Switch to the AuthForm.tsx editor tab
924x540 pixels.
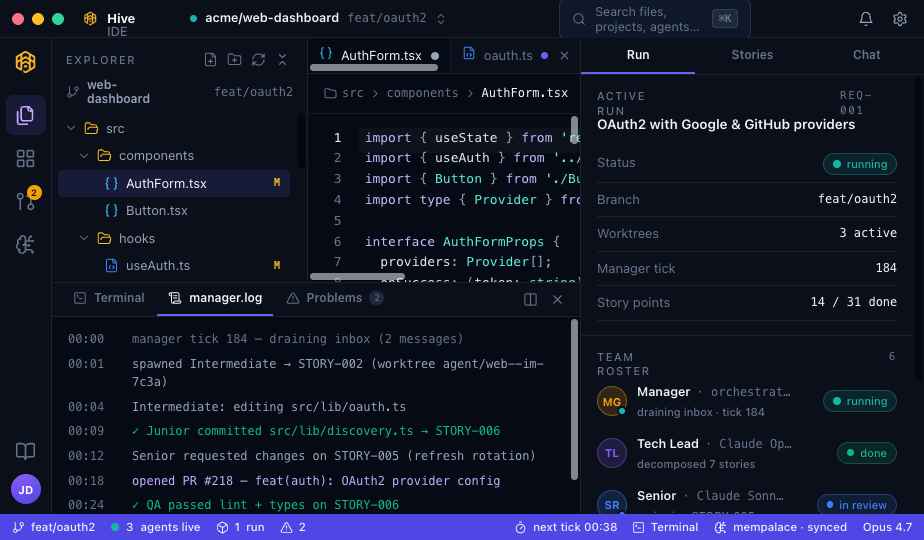tap(378, 55)
